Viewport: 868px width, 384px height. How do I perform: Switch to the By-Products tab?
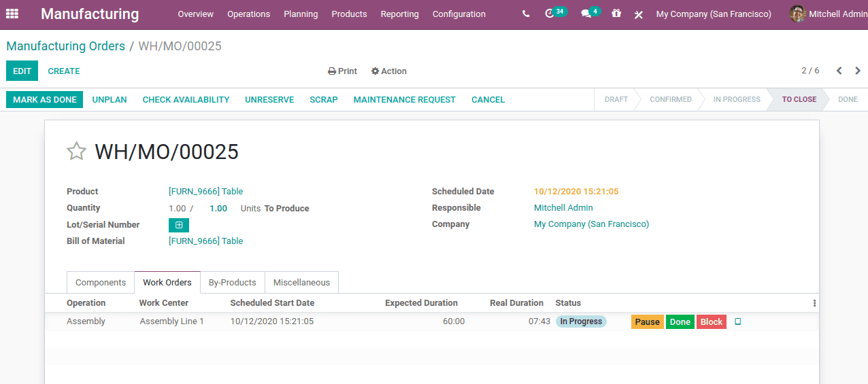coord(233,283)
